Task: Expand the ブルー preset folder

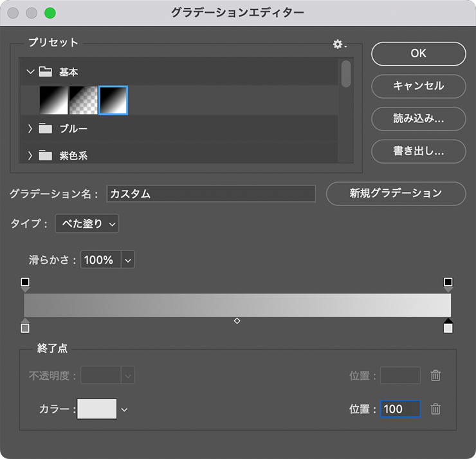Action: (x=30, y=129)
